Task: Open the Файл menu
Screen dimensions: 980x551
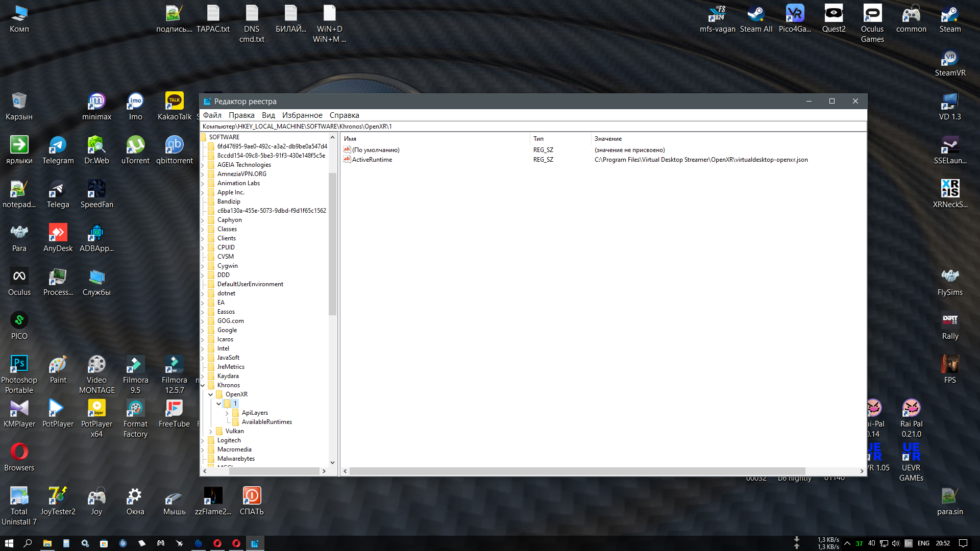Action: [x=212, y=115]
